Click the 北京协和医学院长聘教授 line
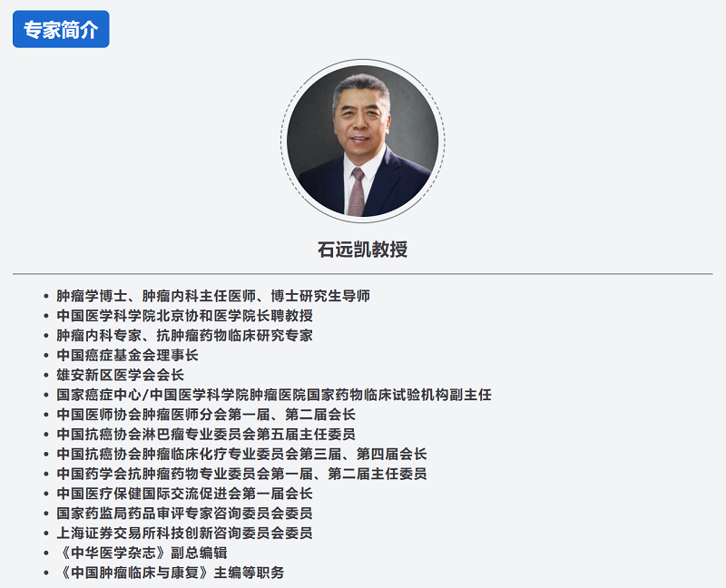This screenshot has width=726, height=588. [184, 316]
